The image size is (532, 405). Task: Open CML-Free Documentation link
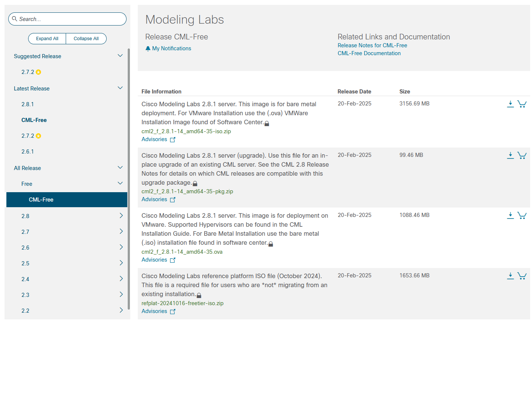[369, 53]
